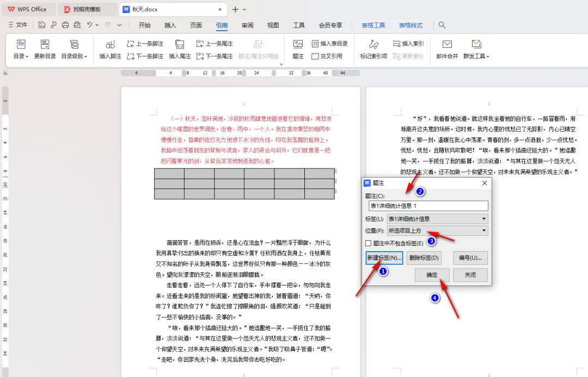Click the search magnifier icon

point(442,25)
